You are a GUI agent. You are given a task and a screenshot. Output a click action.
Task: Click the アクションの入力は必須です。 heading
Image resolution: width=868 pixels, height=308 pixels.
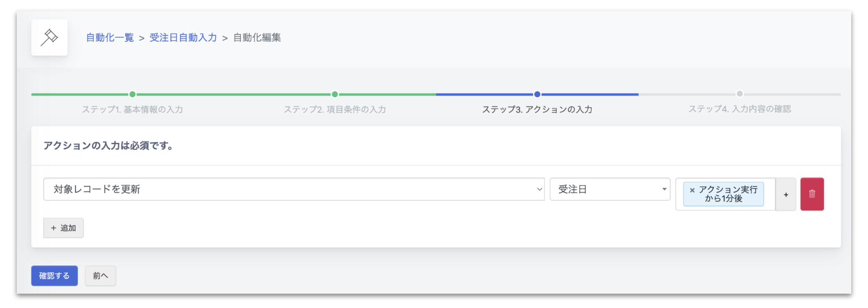[108, 146]
